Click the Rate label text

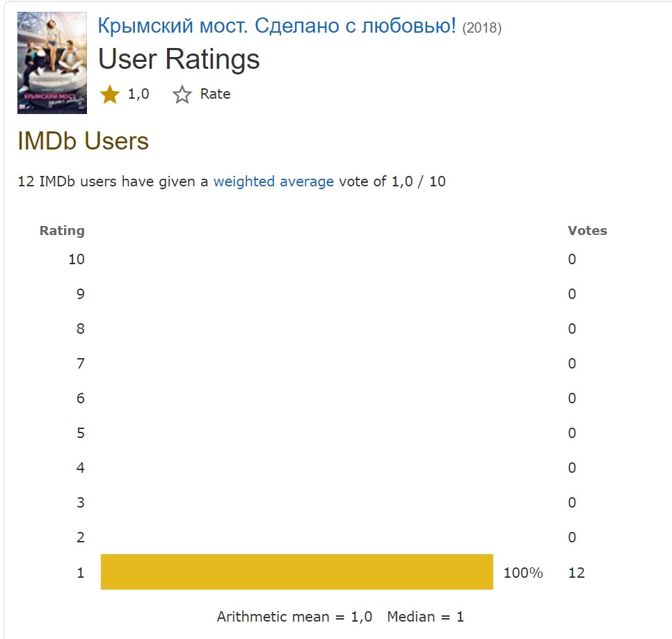pos(215,94)
